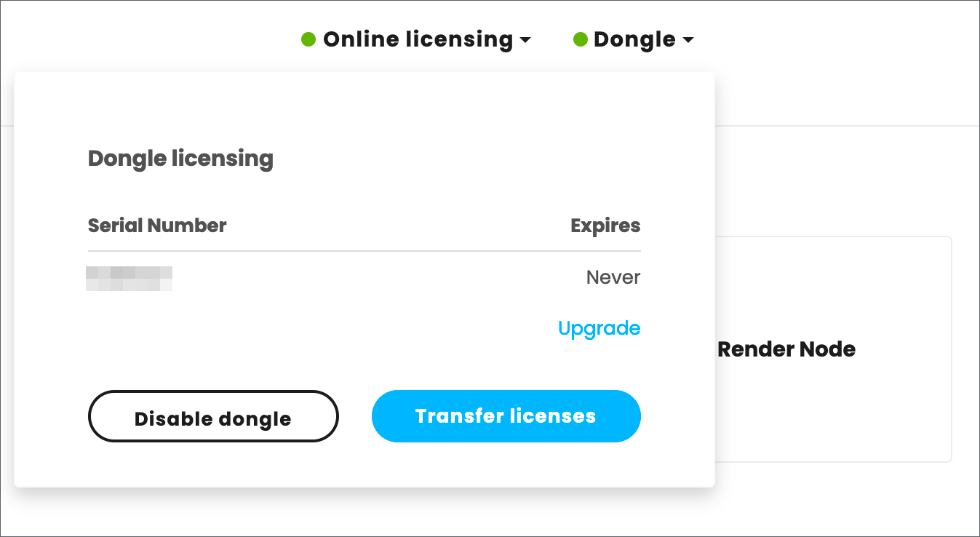Click the serial number table row
This screenshot has width=980, height=537.
click(364, 278)
